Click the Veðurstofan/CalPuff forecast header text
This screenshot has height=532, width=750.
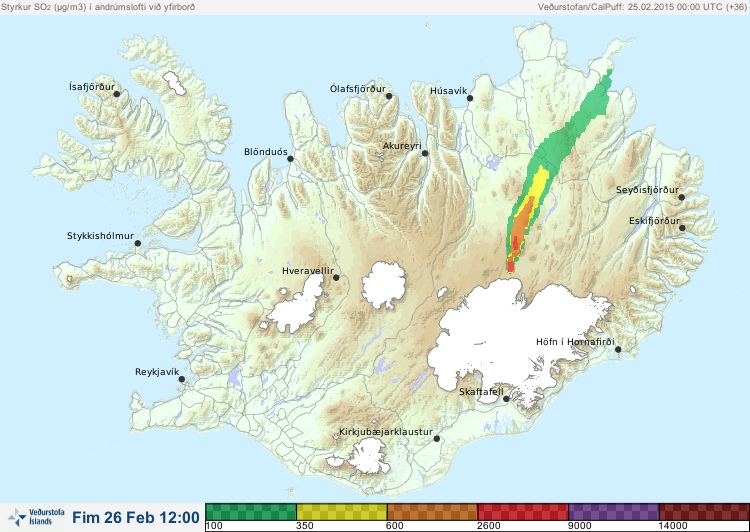pyautogui.click(x=642, y=7)
